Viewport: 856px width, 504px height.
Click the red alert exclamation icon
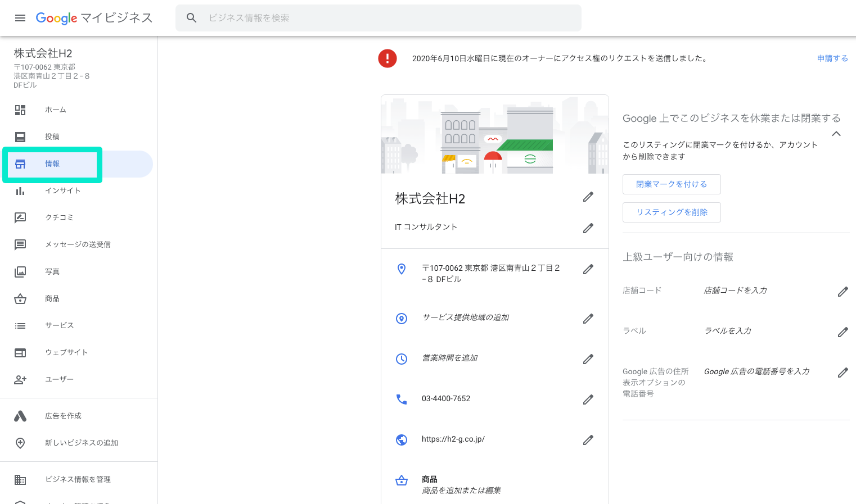(388, 58)
